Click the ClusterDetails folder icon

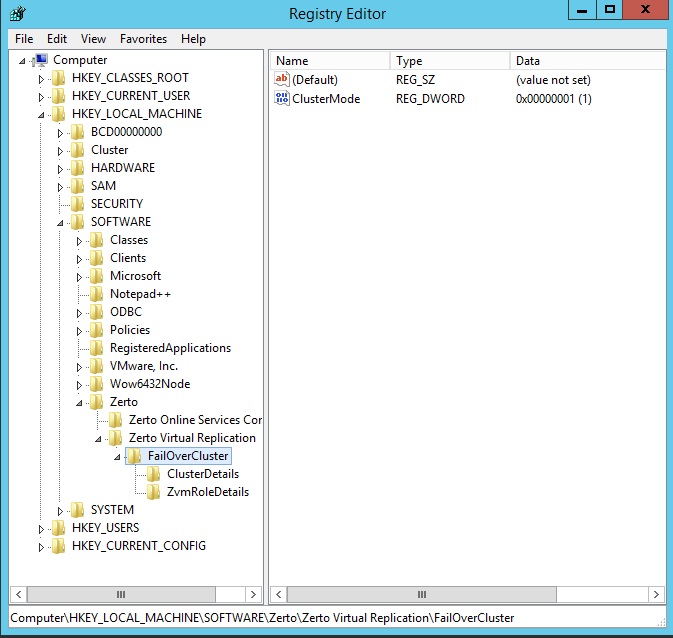[154, 474]
